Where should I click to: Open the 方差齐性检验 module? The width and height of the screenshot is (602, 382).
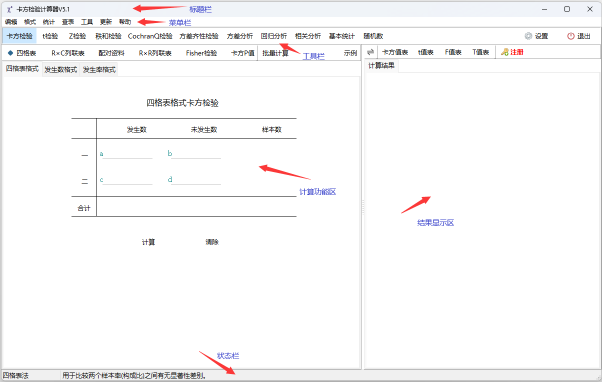point(199,36)
